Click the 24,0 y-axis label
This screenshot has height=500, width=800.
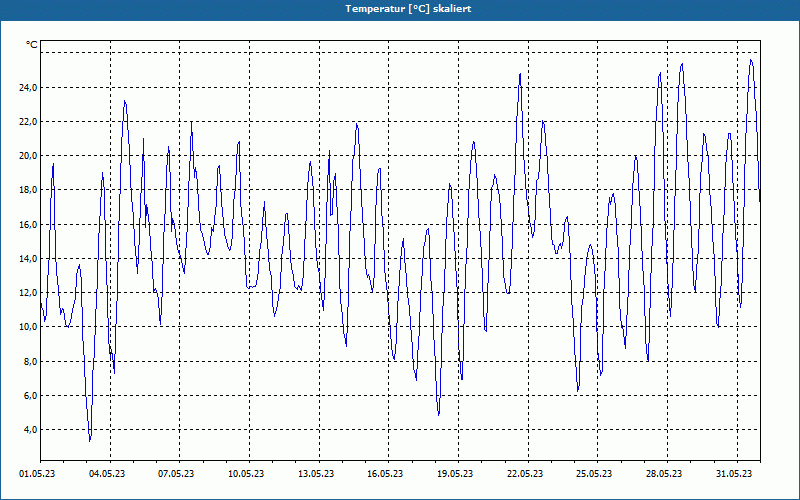(x=28, y=88)
